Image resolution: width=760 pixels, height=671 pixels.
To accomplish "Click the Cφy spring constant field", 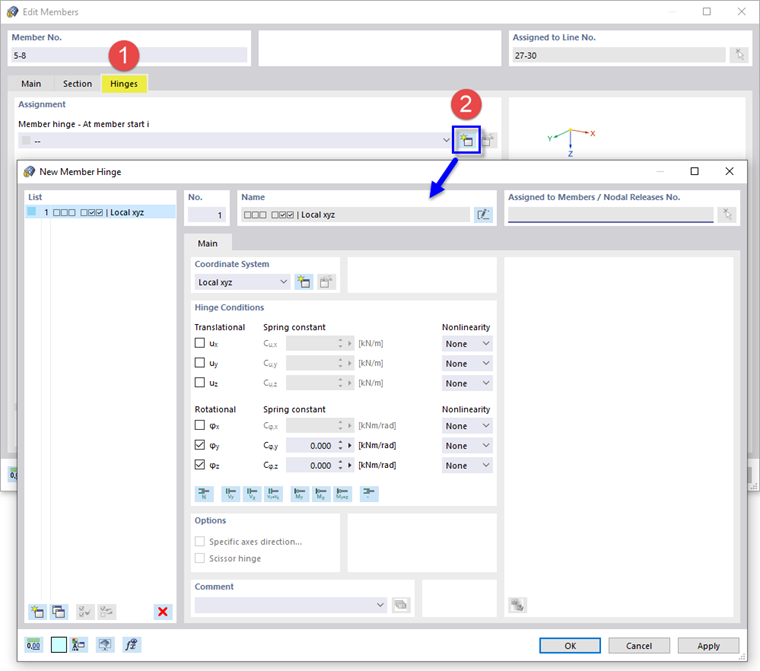I will (x=310, y=446).
